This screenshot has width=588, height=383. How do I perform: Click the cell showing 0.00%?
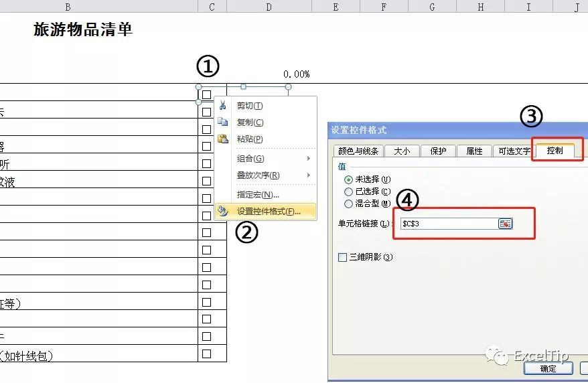[296, 74]
